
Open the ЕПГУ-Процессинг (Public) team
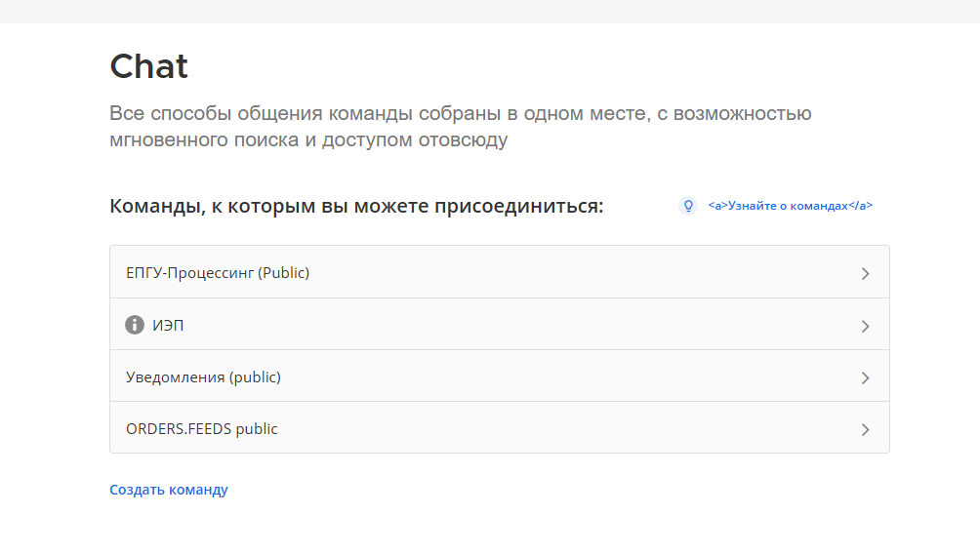(x=500, y=272)
